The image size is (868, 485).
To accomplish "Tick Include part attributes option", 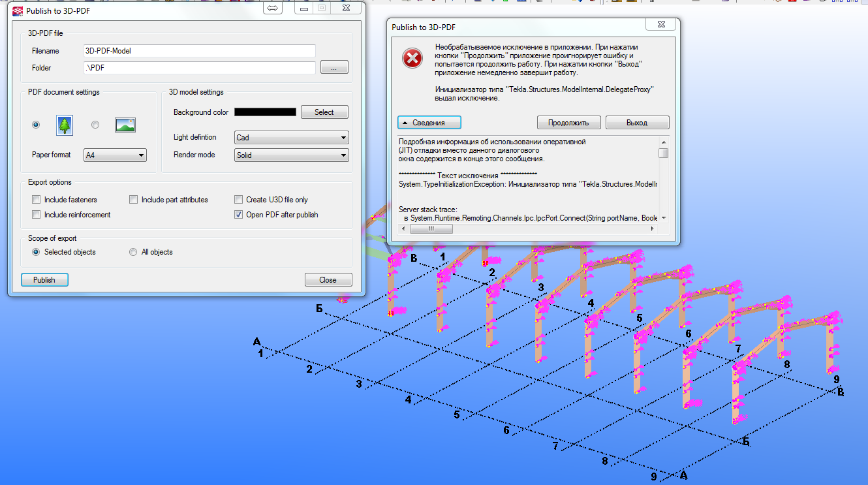I will tap(134, 200).
